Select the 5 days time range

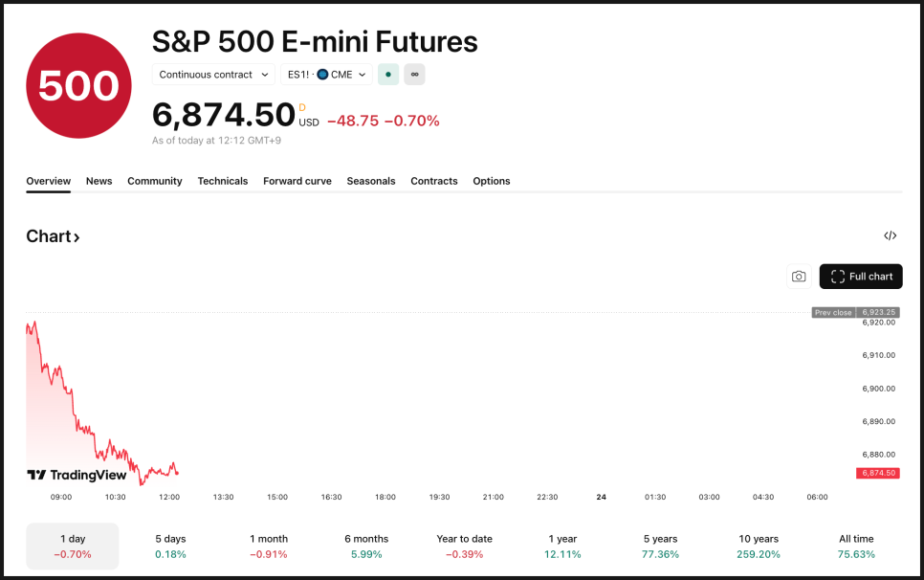tap(170, 546)
